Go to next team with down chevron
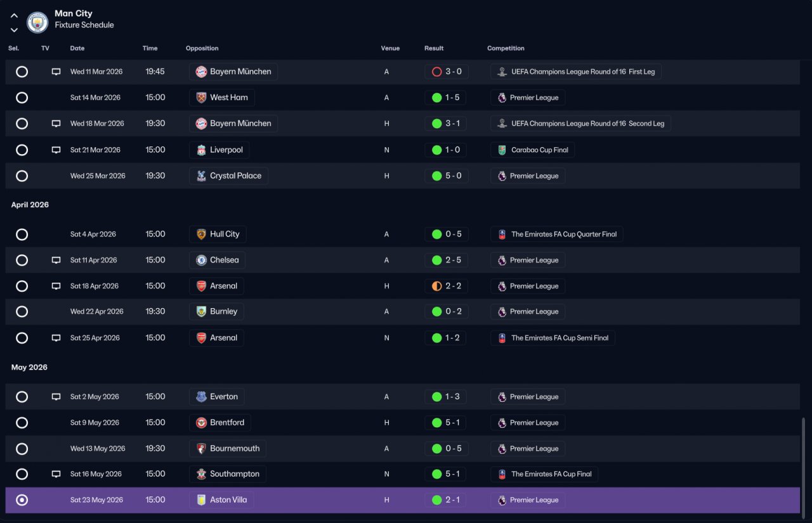812x523 pixels. coord(14,30)
